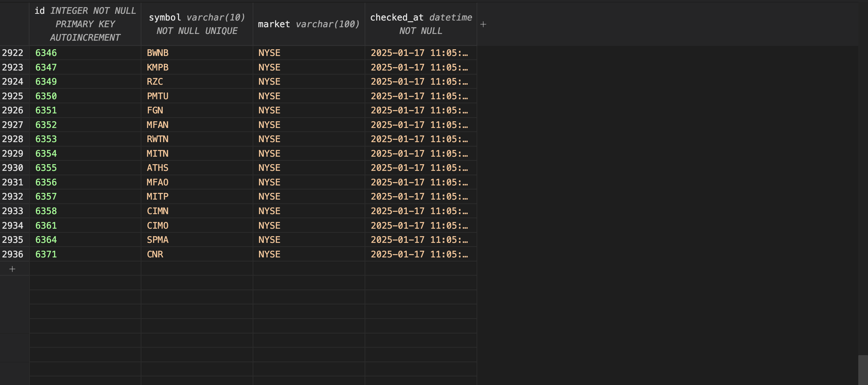Click id cell 6357
This screenshot has height=385, width=868.
pos(85,197)
